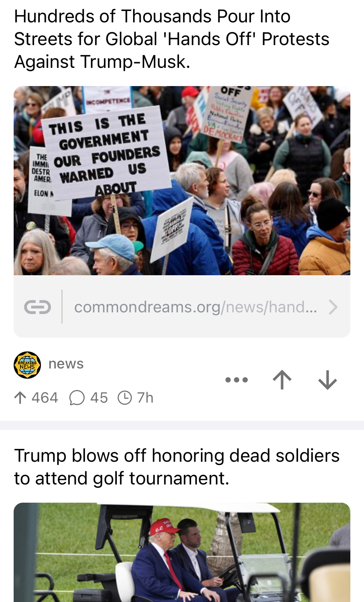Open comments via speech bubble icon
Viewport: 364px width, 602px height.
point(77,398)
